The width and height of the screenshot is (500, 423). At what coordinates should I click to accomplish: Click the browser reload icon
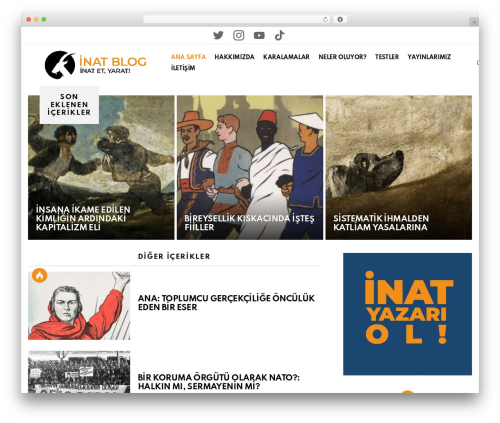click(325, 20)
